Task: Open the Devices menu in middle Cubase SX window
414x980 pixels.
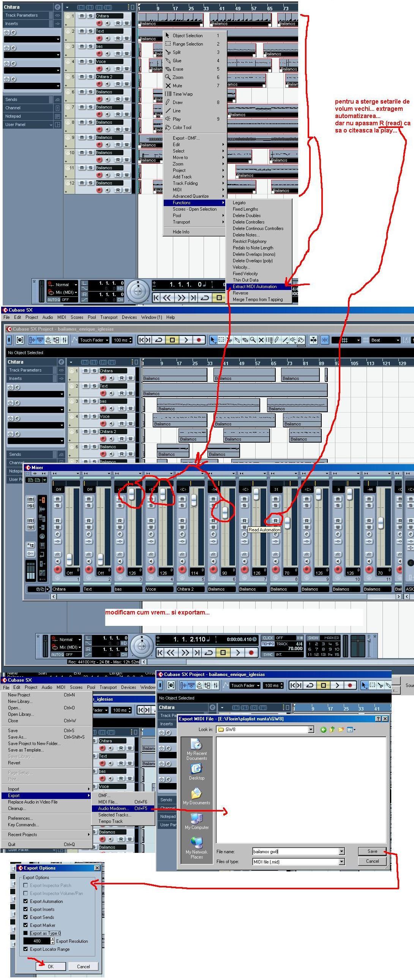Action: pyautogui.click(x=129, y=317)
